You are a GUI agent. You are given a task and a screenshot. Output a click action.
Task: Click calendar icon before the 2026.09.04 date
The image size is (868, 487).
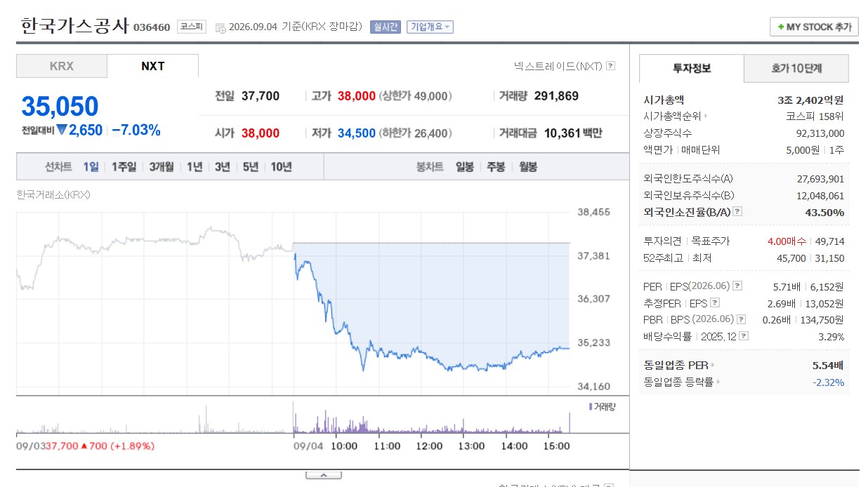pos(221,27)
